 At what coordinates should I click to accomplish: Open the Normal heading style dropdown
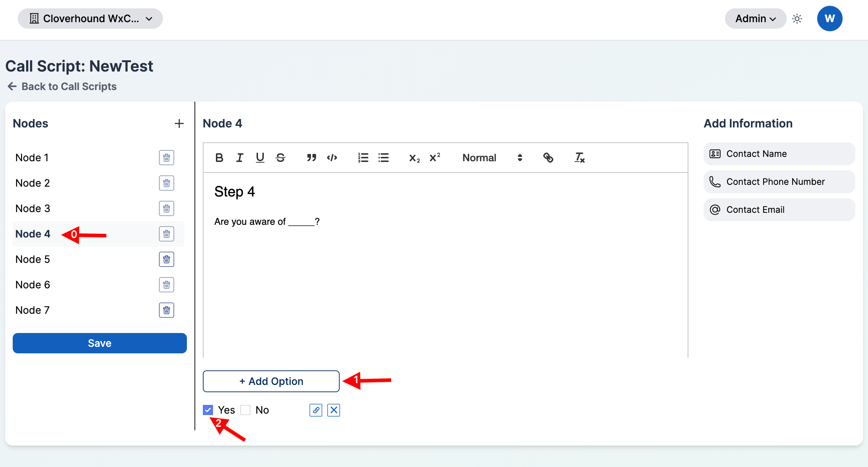[x=492, y=158]
